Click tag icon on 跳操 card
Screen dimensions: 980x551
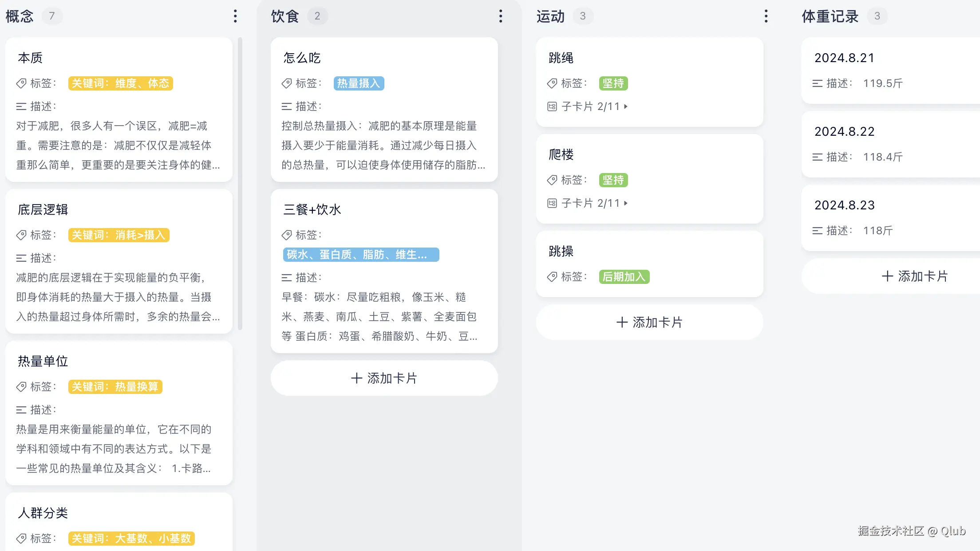click(x=552, y=277)
